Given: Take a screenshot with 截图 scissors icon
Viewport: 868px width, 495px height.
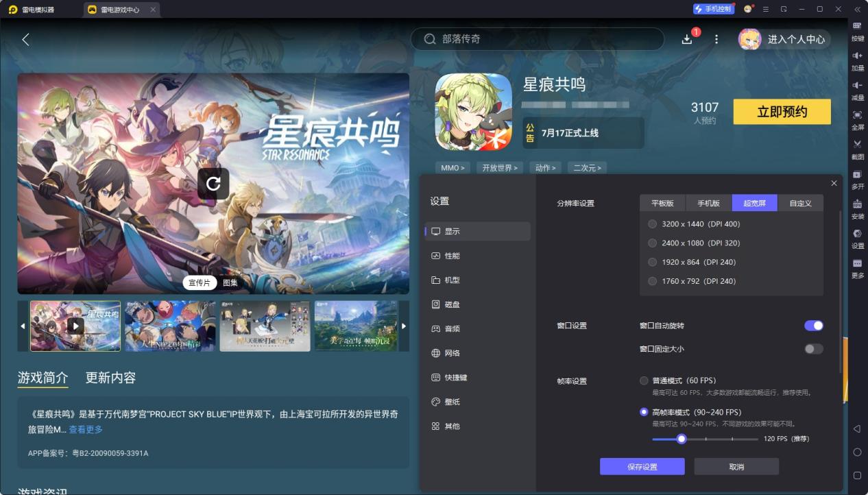Looking at the screenshot, I should [857, 144].
